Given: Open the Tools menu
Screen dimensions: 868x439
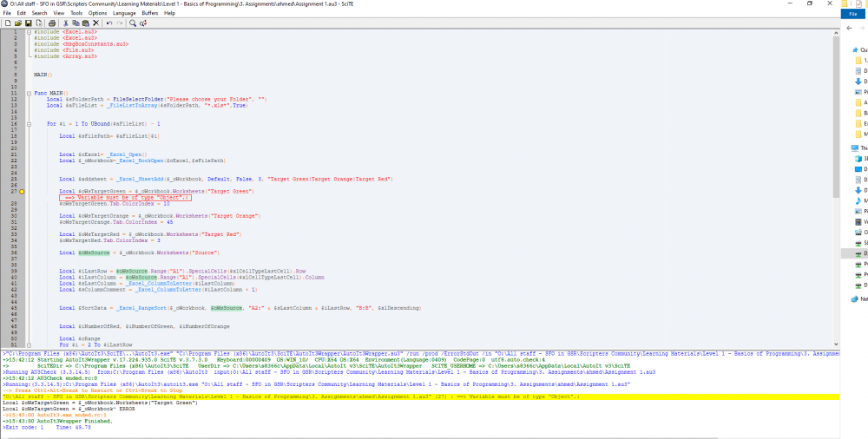Looking at the screenshot, I should tap(76, 13).
